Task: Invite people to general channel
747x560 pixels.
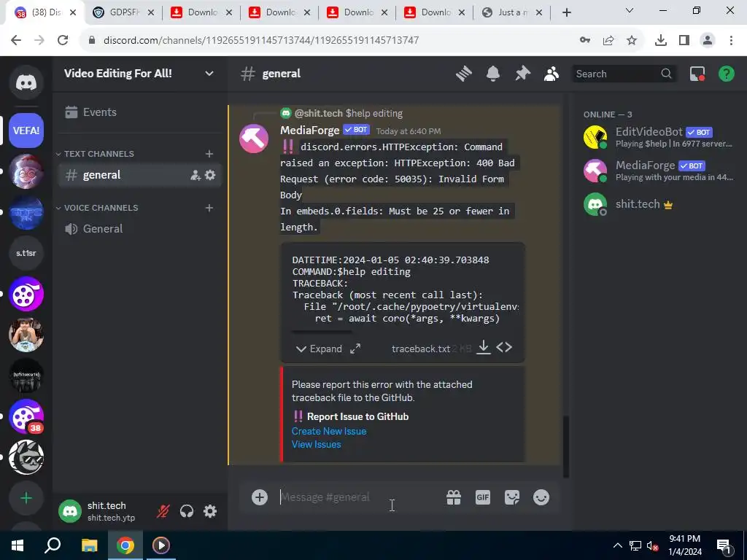Action: [x=196, y=175]
